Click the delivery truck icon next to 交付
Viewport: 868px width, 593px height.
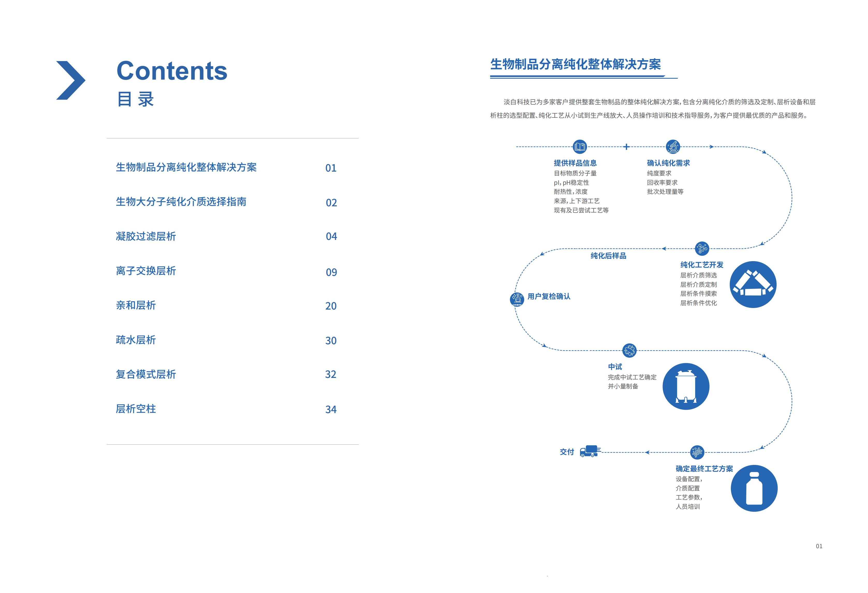590,451
